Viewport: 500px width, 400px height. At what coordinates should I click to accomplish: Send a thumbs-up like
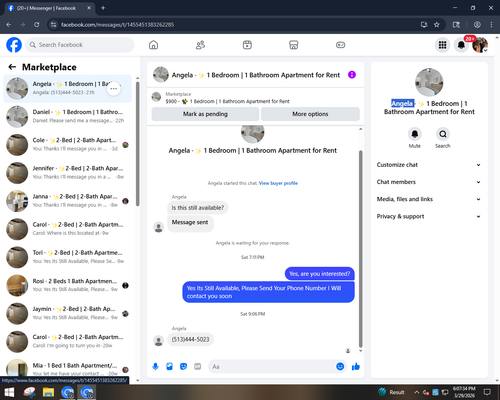pyautogui.click(x=356, y=367)
